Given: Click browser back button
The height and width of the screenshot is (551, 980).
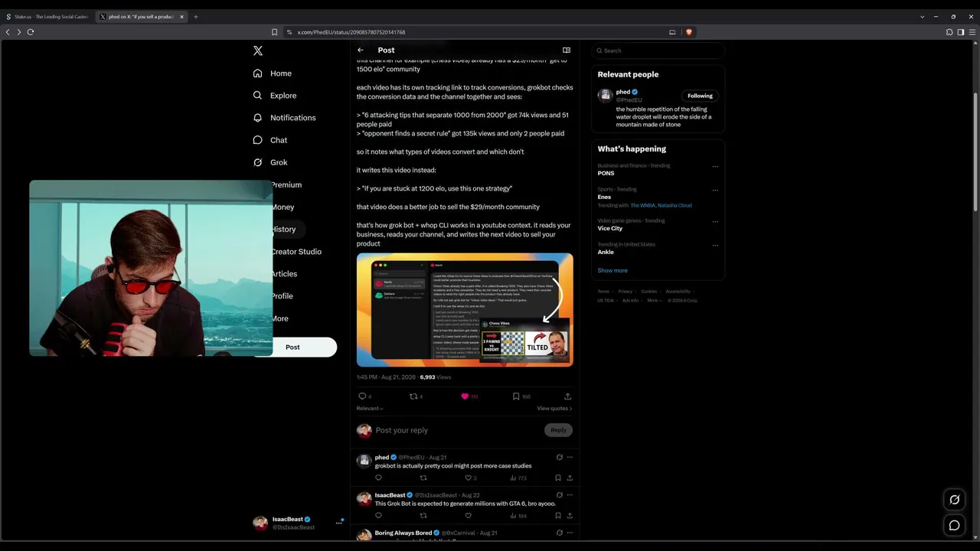Looking at the screenshot, I should click(8, 32).
